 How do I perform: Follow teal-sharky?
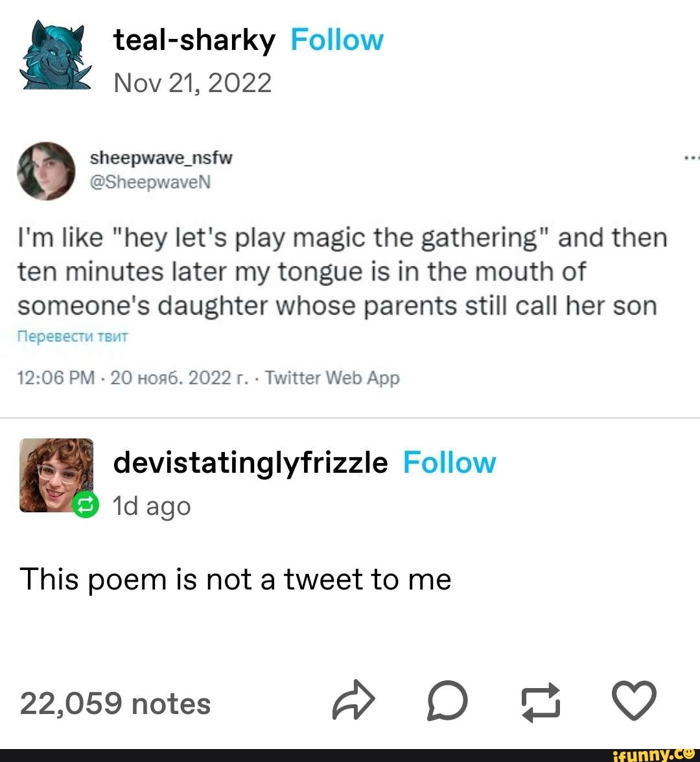point(336,40)
